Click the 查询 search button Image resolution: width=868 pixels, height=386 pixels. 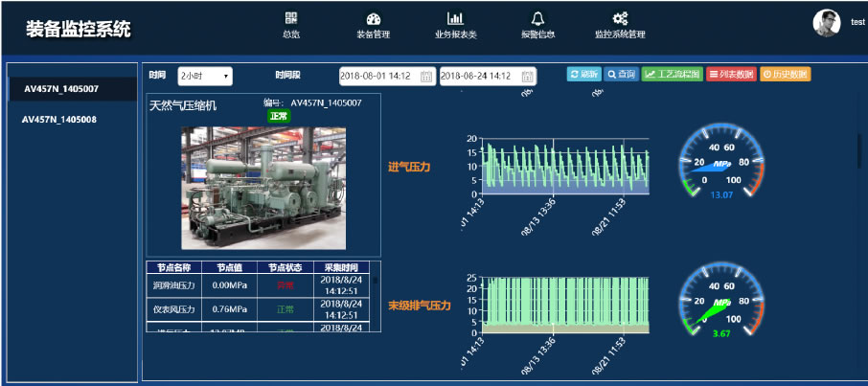coord(621,74)
